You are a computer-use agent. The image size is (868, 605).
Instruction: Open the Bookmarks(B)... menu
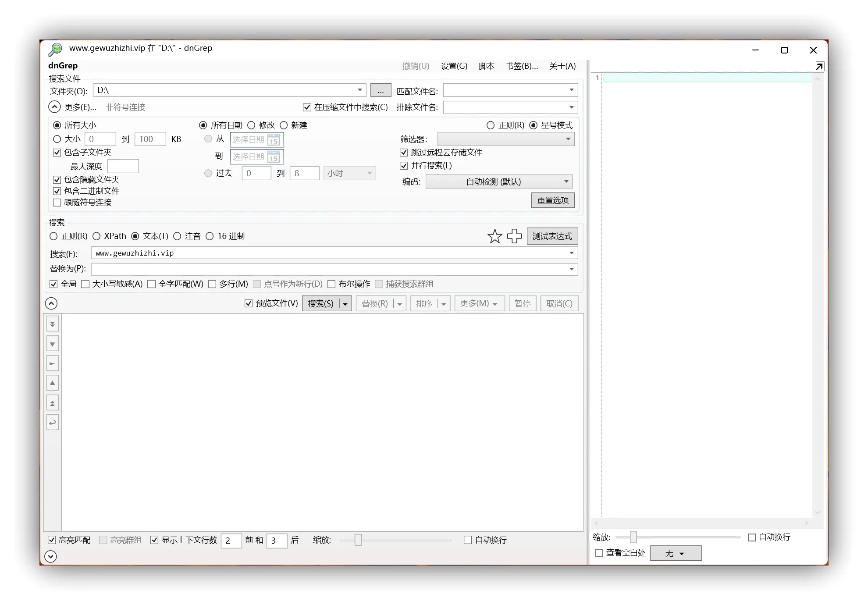coord(522,66)
